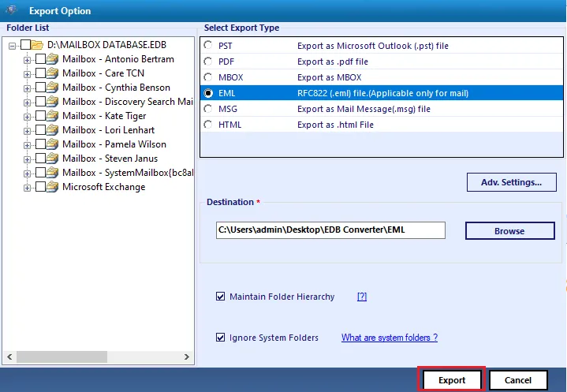This screenshot has width=567, height=392.
Task: Click 'Export as Mail Message(.msg) file' text
Action: 364,109
